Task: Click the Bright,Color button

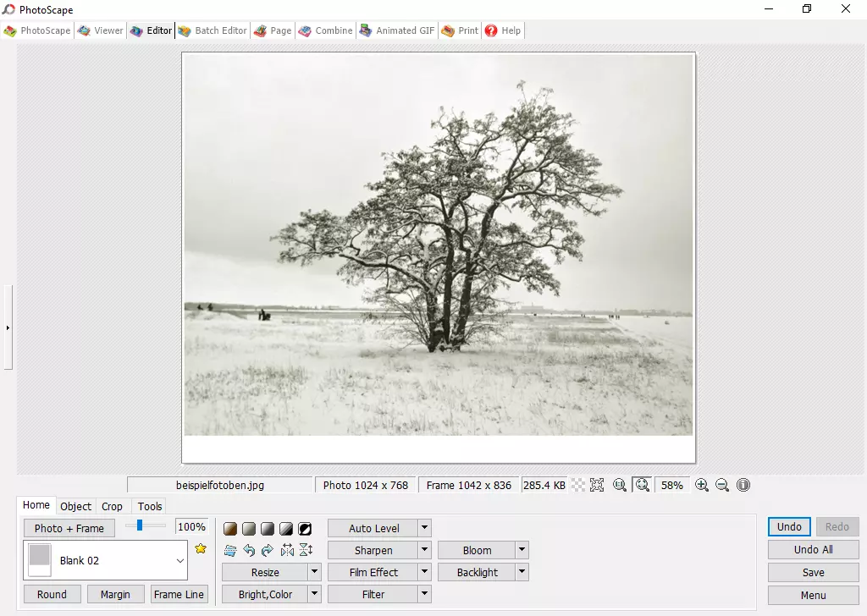Action: 265,595
